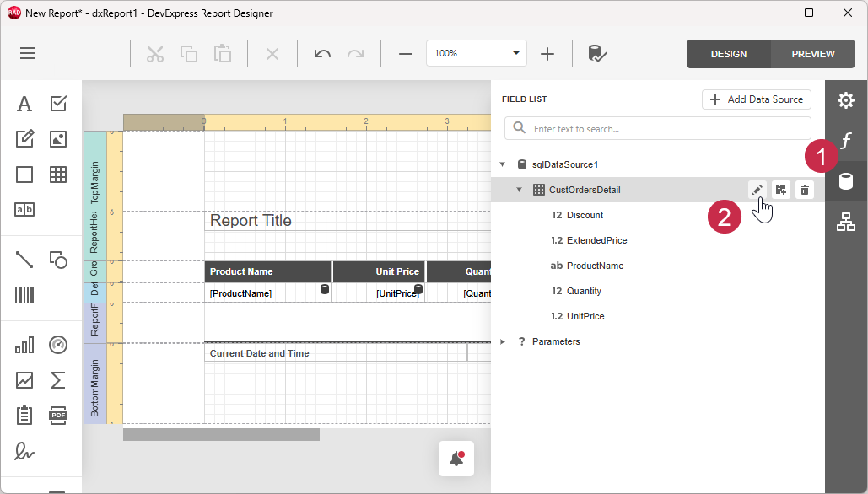Select the Picture Box tool

tap(58, 138)
